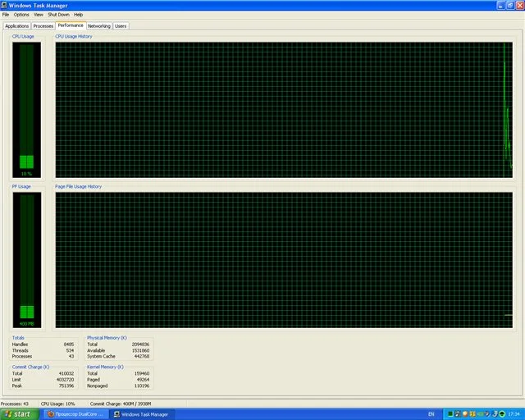This screenshot has height=420, width=525.
Task: Click Commit Charge Peak 751396
Action: tap(66, 386)
